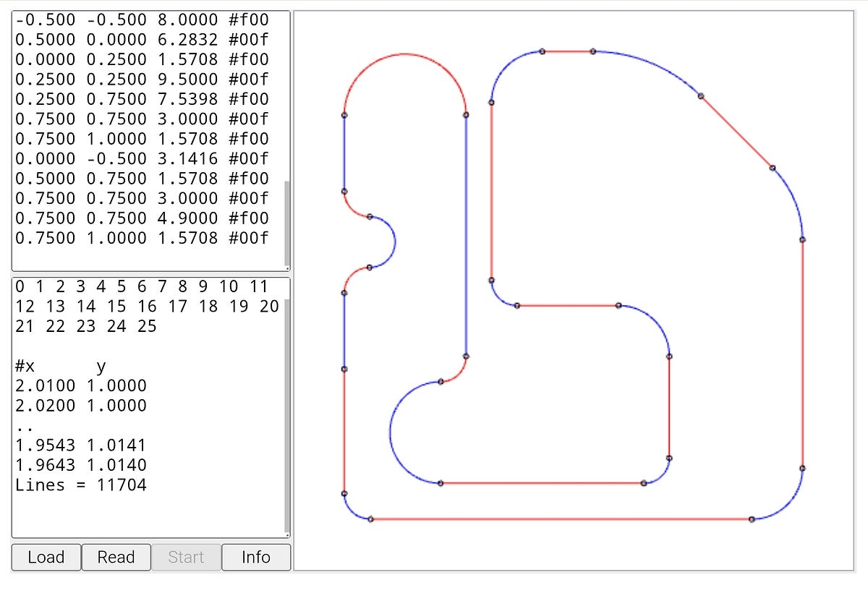Click the disabled Start button
The image size is (868, 593).
[186, 557]
